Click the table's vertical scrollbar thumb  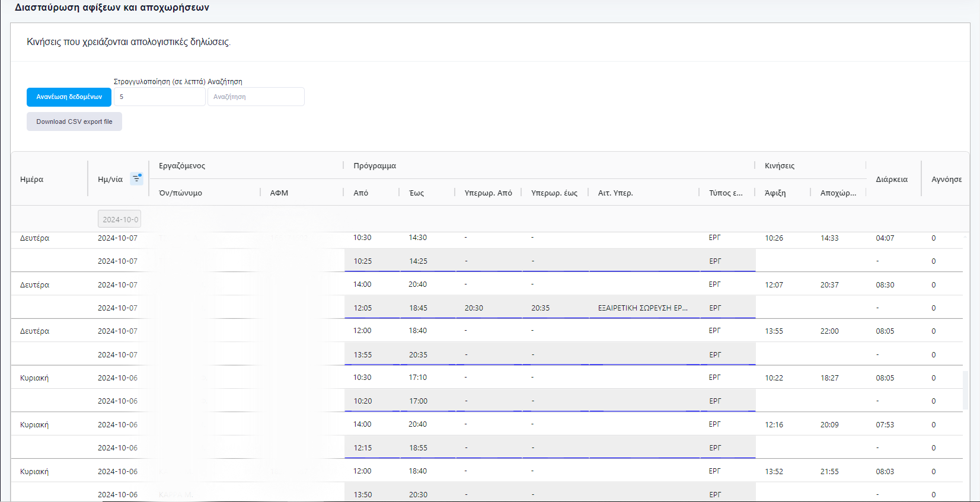[965, 390]
